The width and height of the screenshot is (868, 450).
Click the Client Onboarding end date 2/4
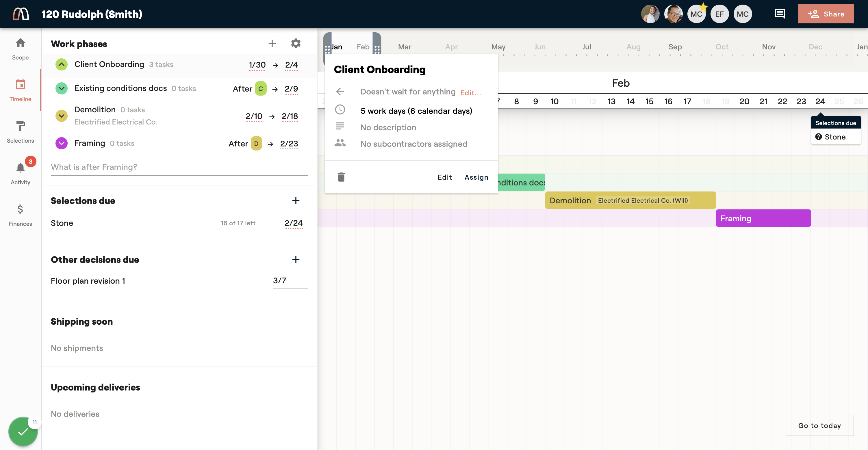(x=292, y=65)
